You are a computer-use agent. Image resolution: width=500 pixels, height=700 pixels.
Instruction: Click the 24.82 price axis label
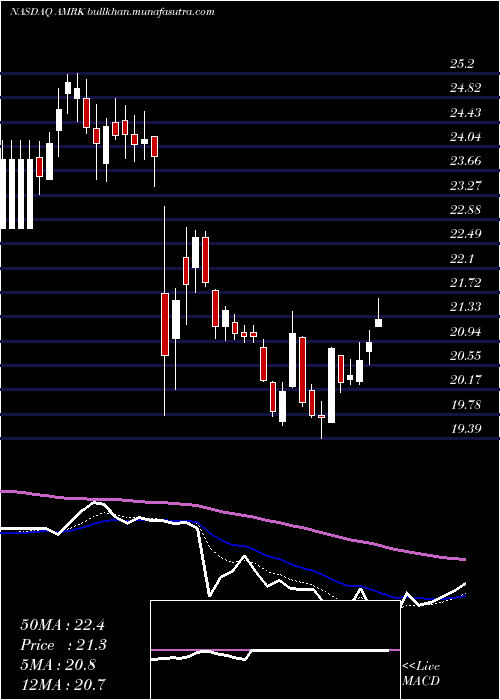[465, 88]
